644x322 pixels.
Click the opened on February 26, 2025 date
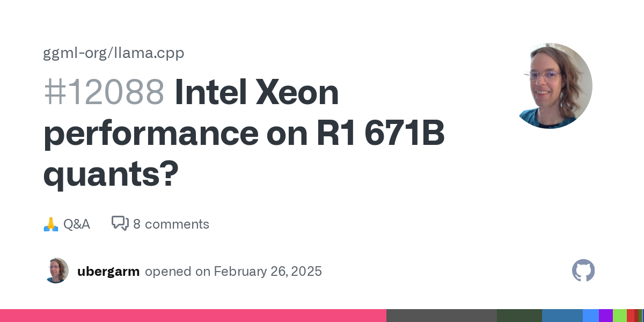click(233, 272)
